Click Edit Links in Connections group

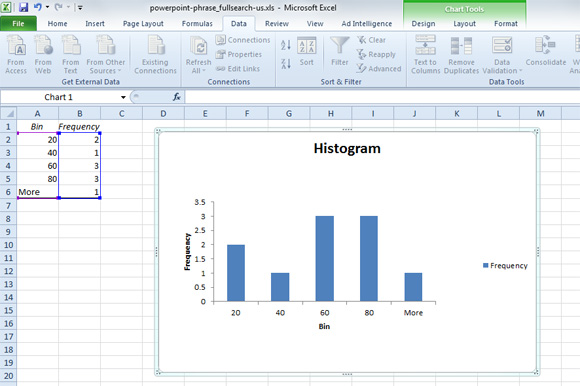[x=238, y=69]
